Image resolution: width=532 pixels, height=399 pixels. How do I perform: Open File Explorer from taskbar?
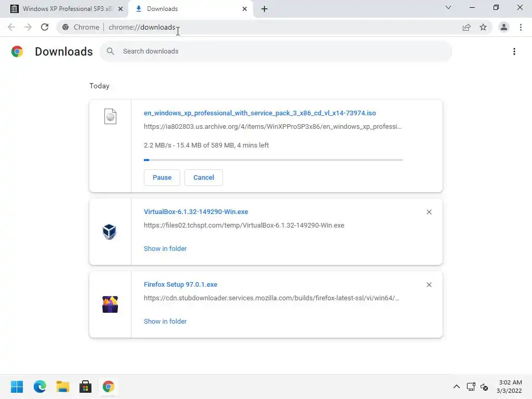(63, 387)
